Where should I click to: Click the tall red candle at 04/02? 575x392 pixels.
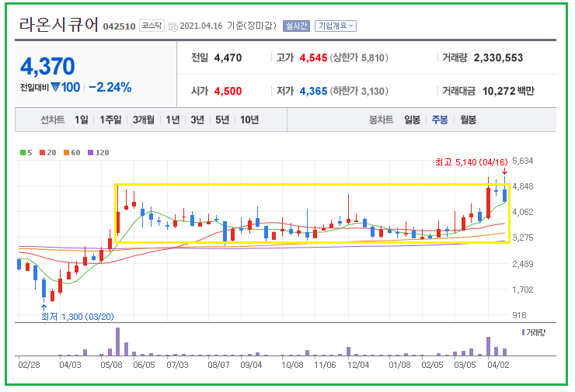(x=489, y=203)
